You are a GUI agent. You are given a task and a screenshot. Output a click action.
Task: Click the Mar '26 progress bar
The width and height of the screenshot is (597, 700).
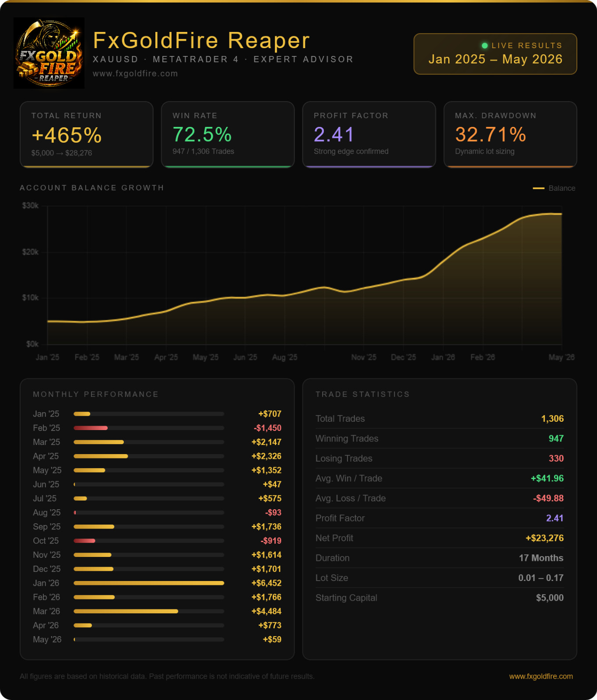[x=149, y=611]
